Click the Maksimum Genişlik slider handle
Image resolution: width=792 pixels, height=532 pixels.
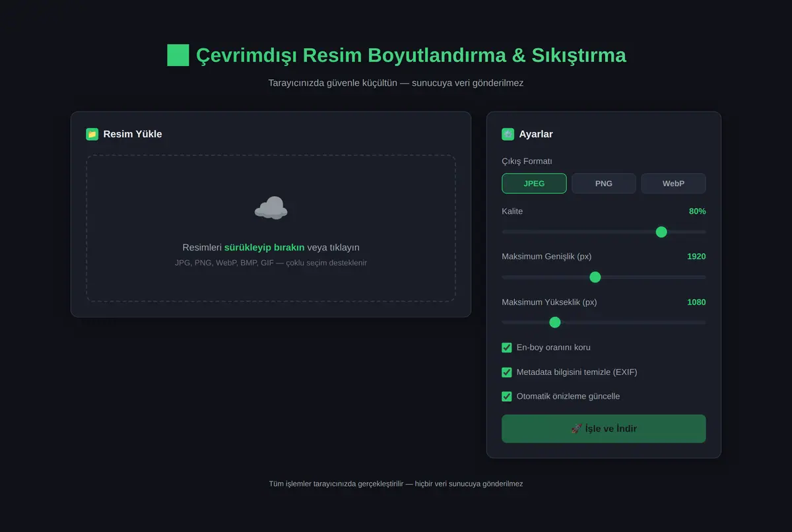click(x=595, y=277)
